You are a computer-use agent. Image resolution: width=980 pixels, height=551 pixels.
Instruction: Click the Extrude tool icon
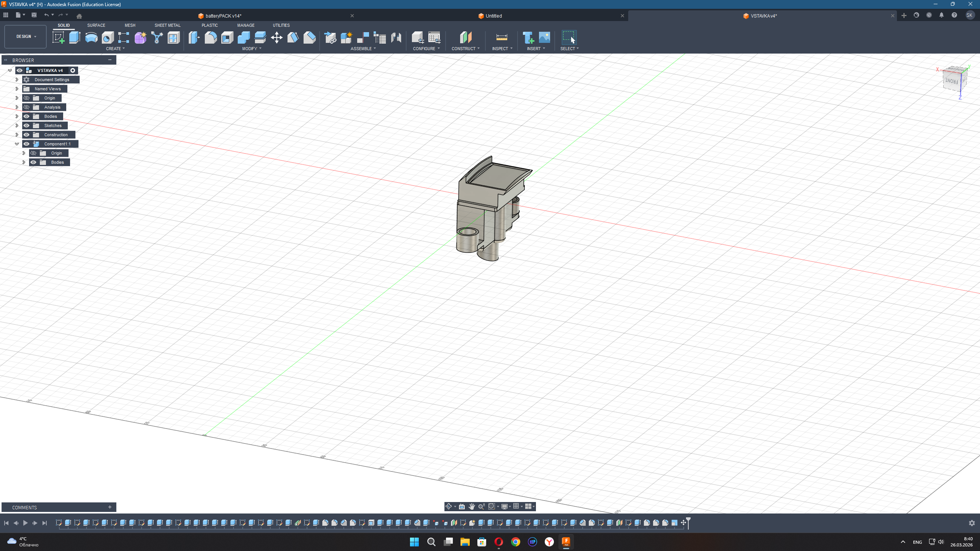pos(75,37)
